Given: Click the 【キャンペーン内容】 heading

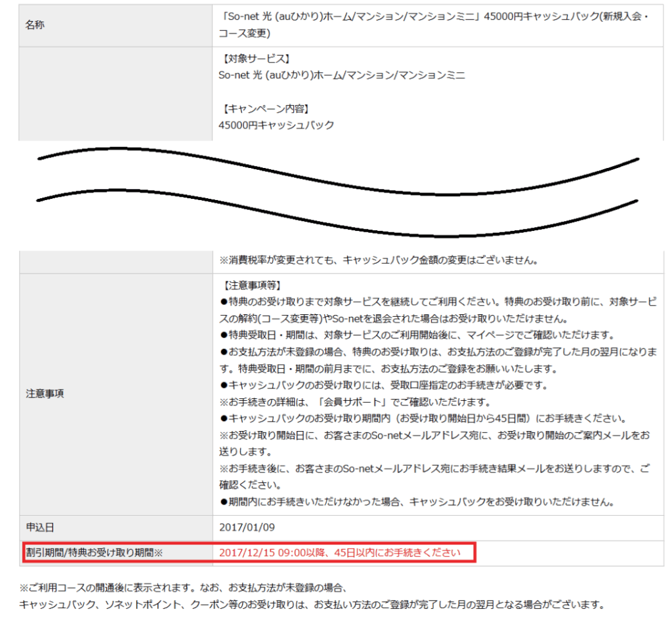Looking at the screenshot, I should click(263, 108).
